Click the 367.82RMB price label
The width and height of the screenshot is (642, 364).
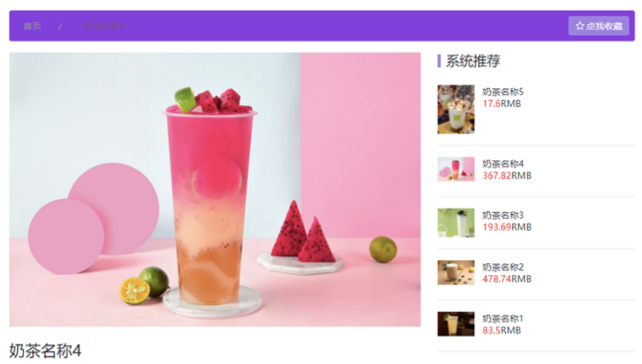coord(507,176)
